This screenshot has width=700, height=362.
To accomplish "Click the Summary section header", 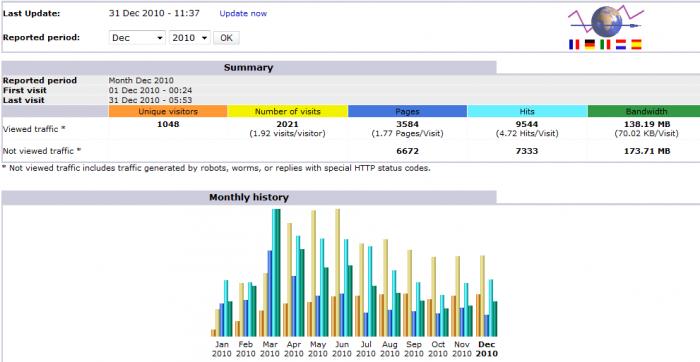I will 249,68.
